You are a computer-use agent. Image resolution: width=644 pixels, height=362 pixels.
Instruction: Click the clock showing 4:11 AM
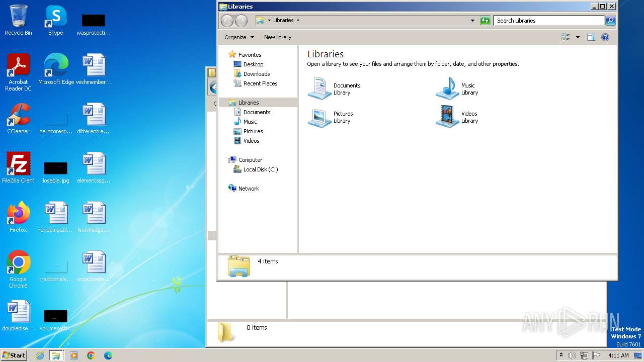(618, 355)
